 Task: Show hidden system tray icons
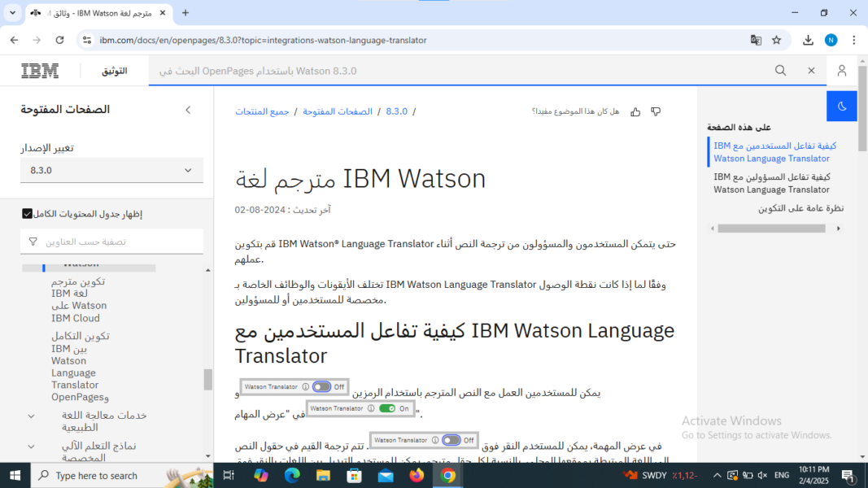tap(717, 475)
